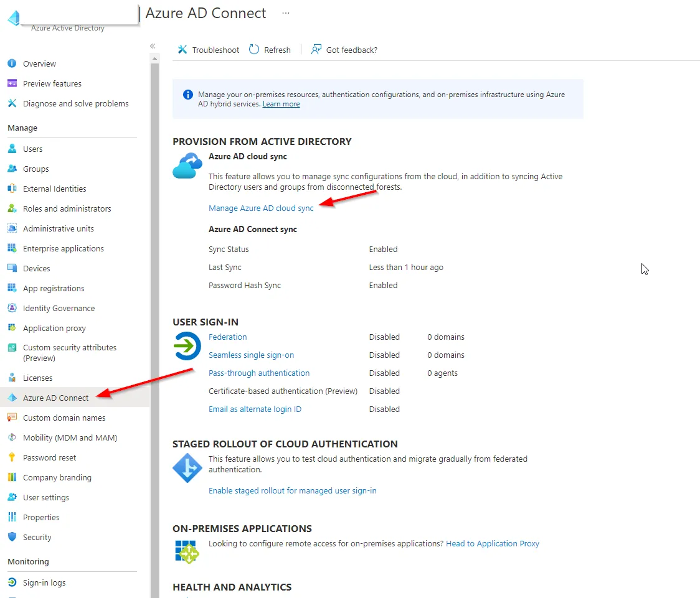The height and width of the screenshot is (598, 700).
Task: Click the Custom domain names icon
Action: [x=12, y=418]
